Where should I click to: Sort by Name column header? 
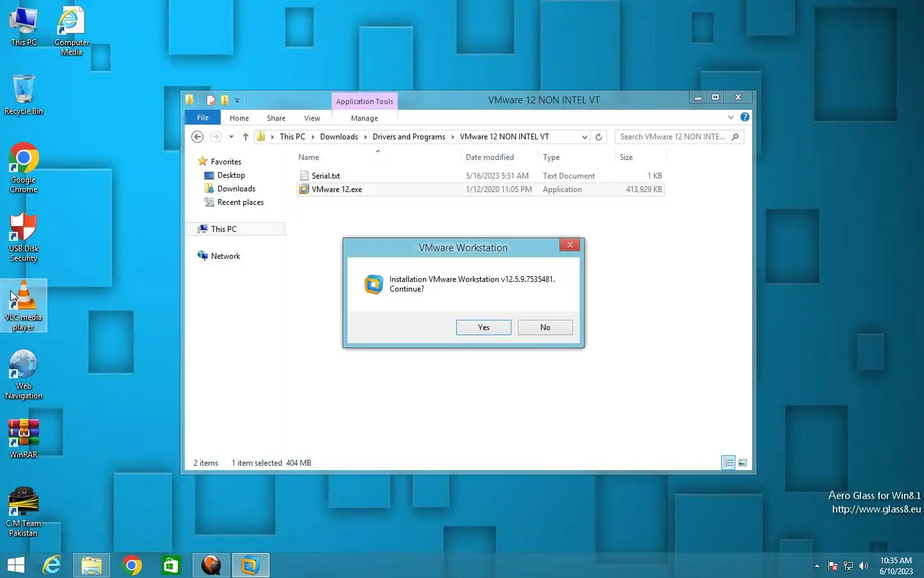point(378,157)
